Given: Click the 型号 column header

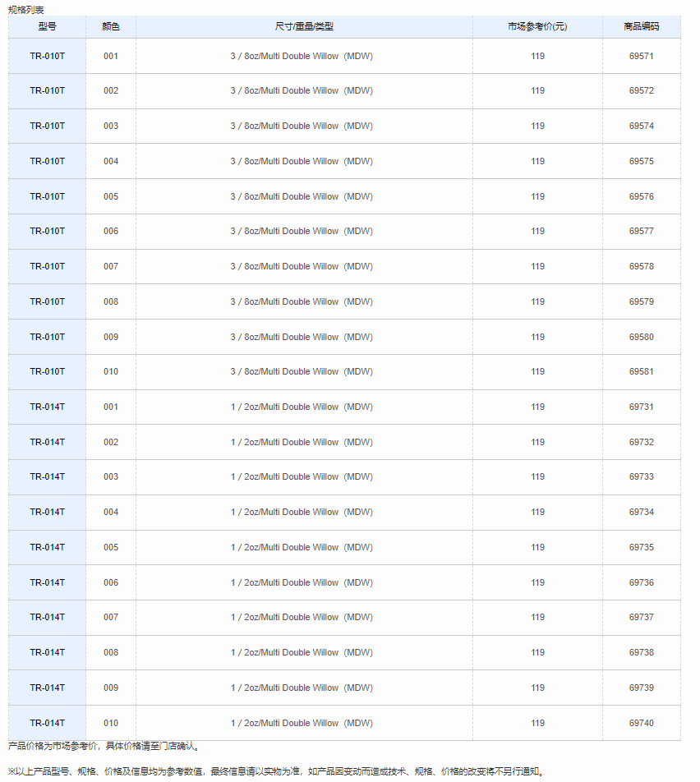Looking at the screenshot, I should pos(48,26).
